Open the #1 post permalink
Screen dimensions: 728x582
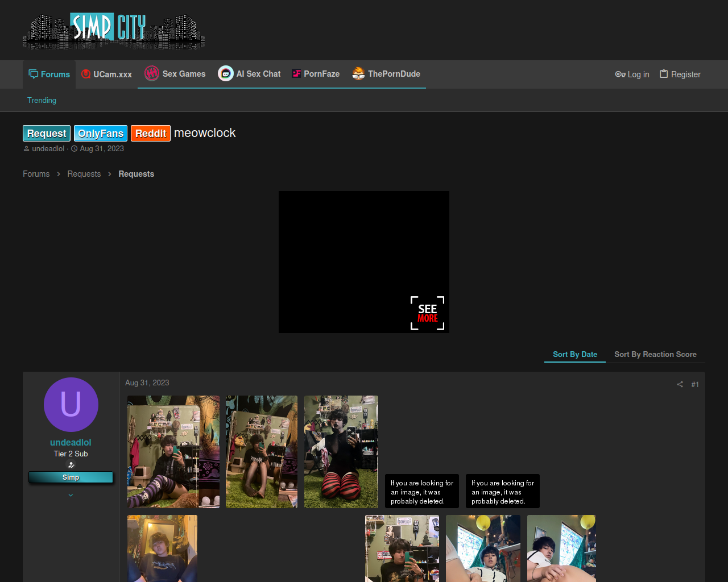pos(695,385)
